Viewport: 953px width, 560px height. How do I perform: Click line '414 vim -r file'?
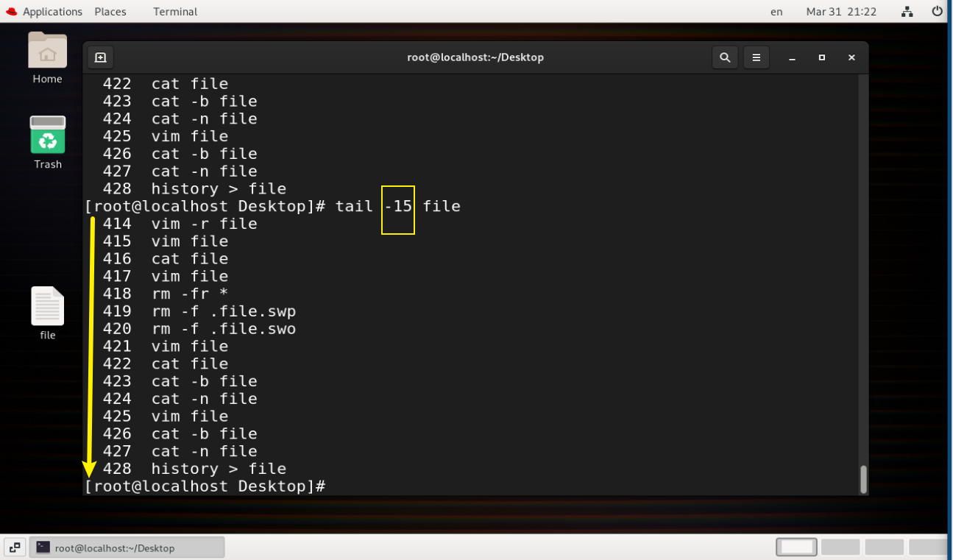180,224
